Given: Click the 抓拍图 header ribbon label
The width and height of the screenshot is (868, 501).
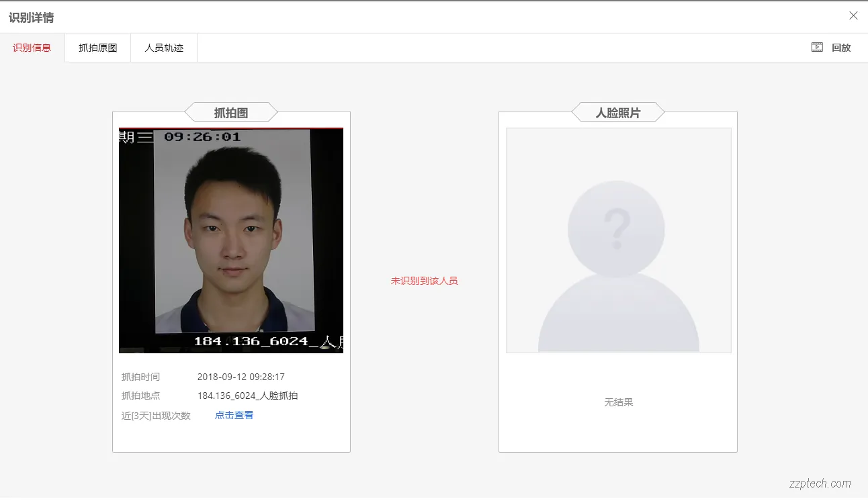Looking at the screenshot, I should click(x=231, y=111).
